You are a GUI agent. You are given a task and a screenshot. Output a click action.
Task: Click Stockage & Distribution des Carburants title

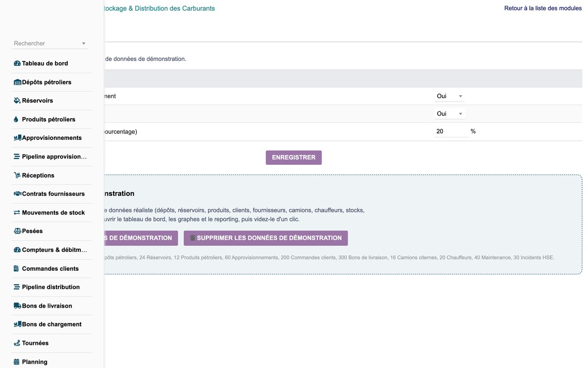pyautogui.click(x=159, y=8)
